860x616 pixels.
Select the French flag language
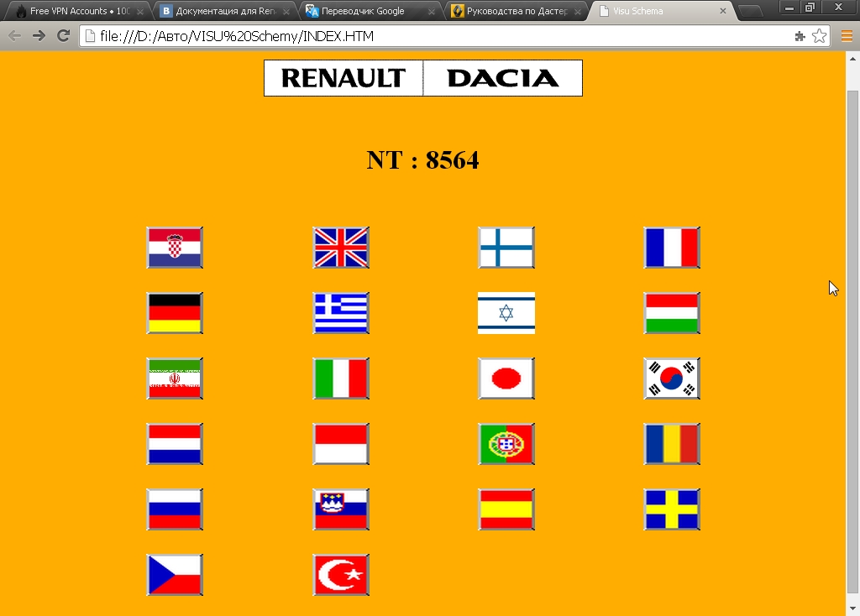coord(672,248)
